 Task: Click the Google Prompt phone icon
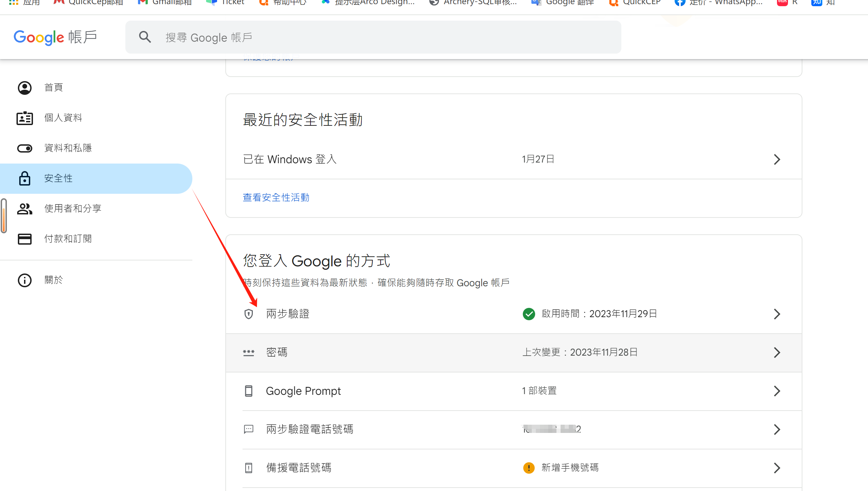click(249, 391)
